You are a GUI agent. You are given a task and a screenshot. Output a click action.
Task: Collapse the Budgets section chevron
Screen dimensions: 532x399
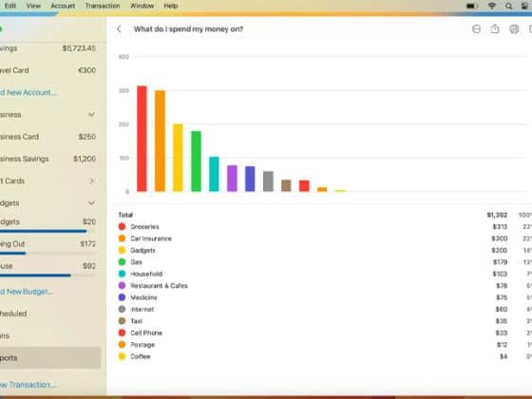91,203
